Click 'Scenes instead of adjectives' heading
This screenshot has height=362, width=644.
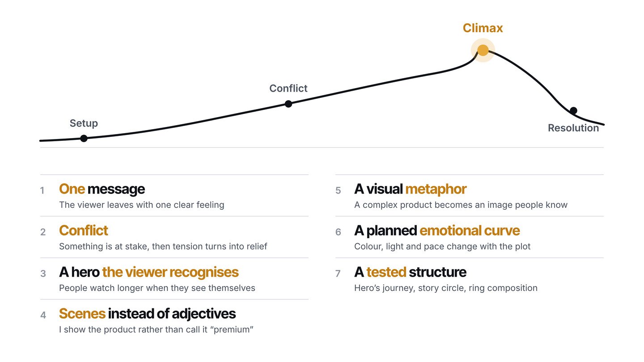tap(147, 314)
